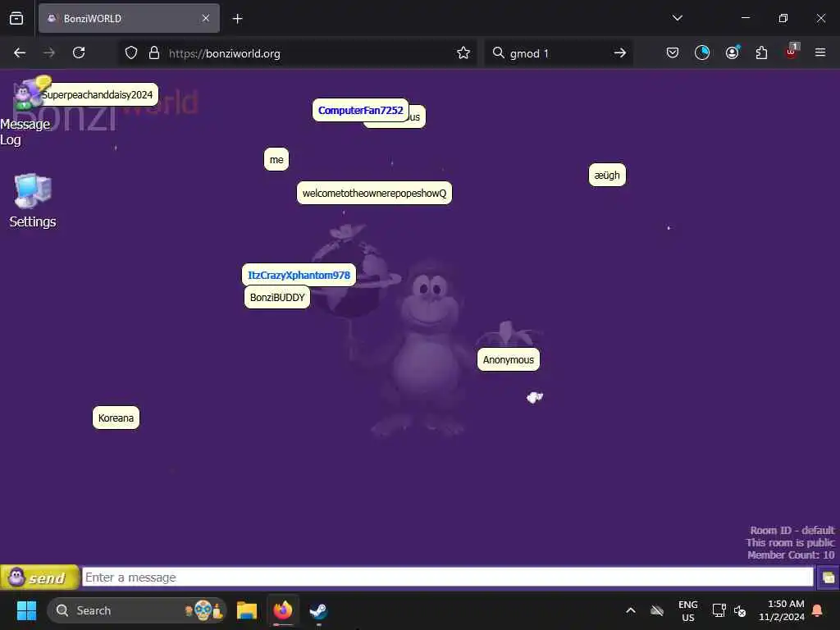This screenshot has width=840, height=630.
Task: Go back with the browser back arrow
Action: tap(20, 53)
